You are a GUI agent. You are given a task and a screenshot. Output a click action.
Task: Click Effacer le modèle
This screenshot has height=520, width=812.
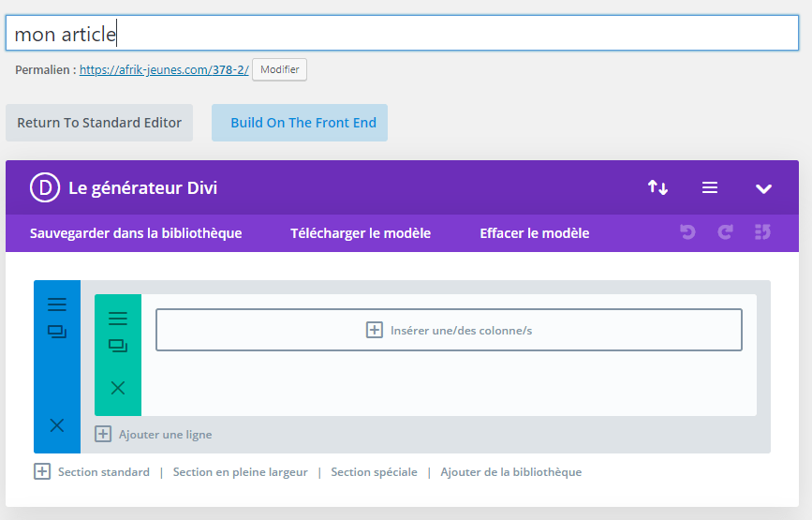tap(535, 233)
